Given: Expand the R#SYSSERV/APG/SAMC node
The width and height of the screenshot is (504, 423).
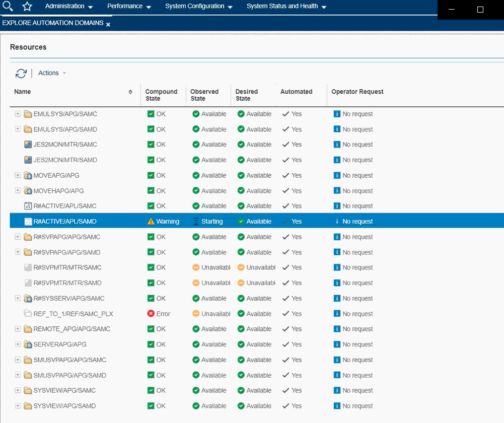Looking at the screenshot, I should click(x=17, y=298).
